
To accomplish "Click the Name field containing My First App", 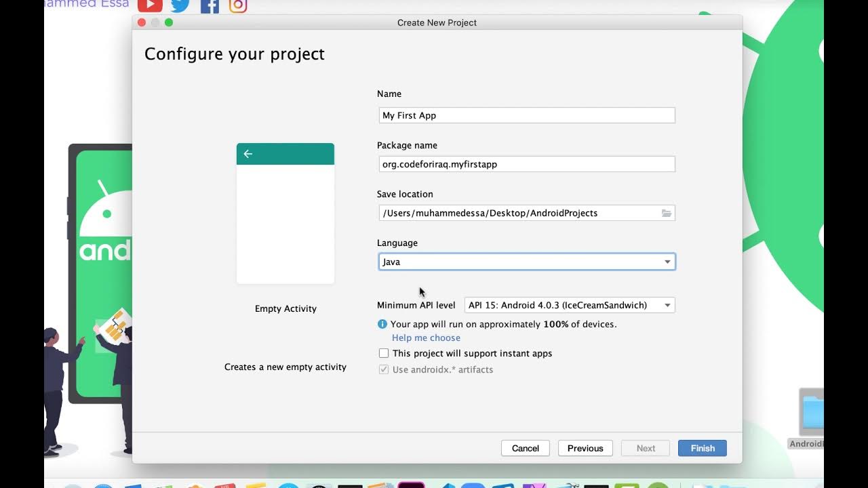I will point(527,115).
